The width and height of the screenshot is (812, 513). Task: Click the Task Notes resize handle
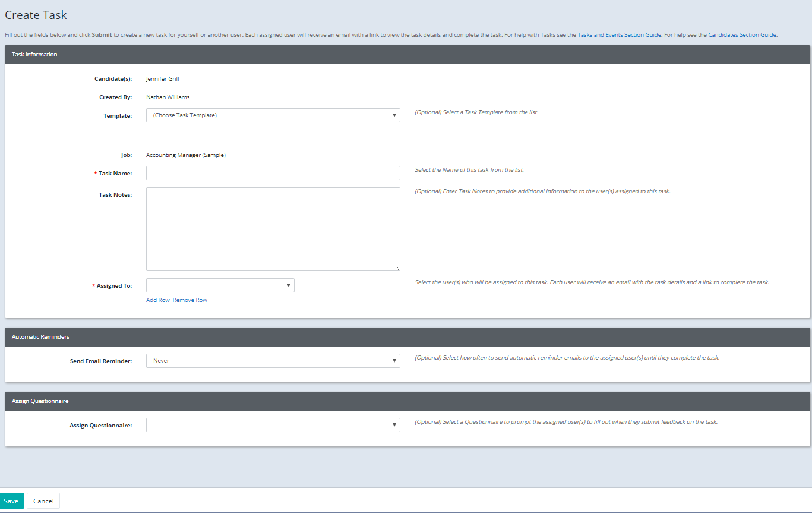[397, 268]
